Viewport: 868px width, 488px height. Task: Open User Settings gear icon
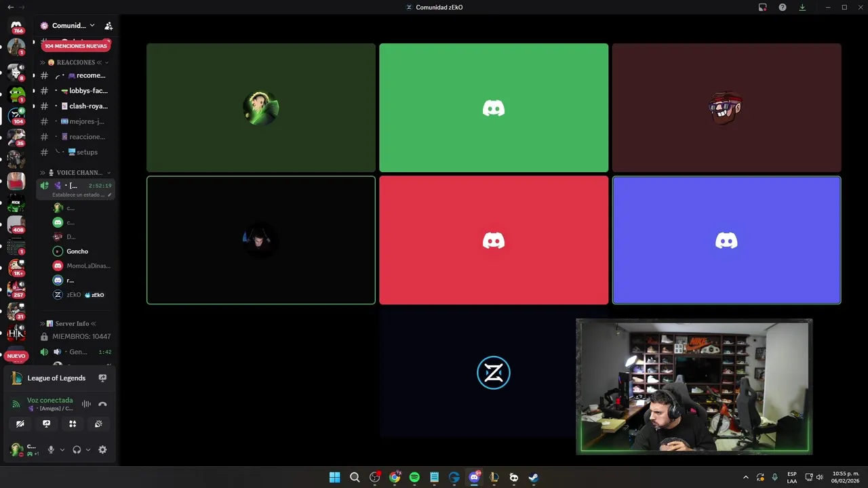point(102,449)
